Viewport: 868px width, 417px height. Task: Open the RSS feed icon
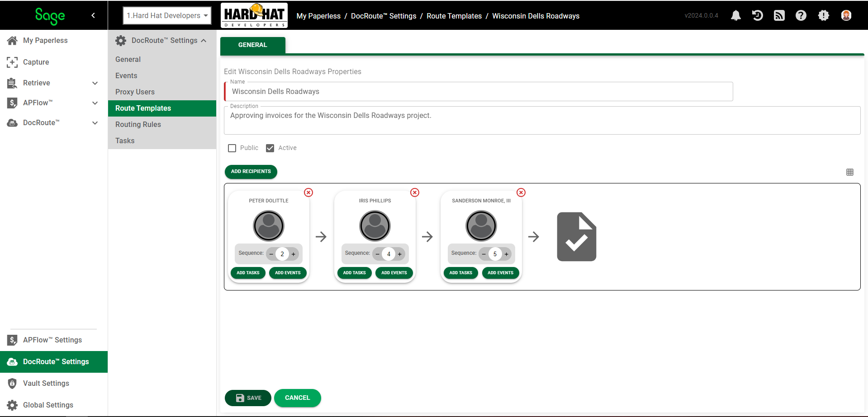779,15
